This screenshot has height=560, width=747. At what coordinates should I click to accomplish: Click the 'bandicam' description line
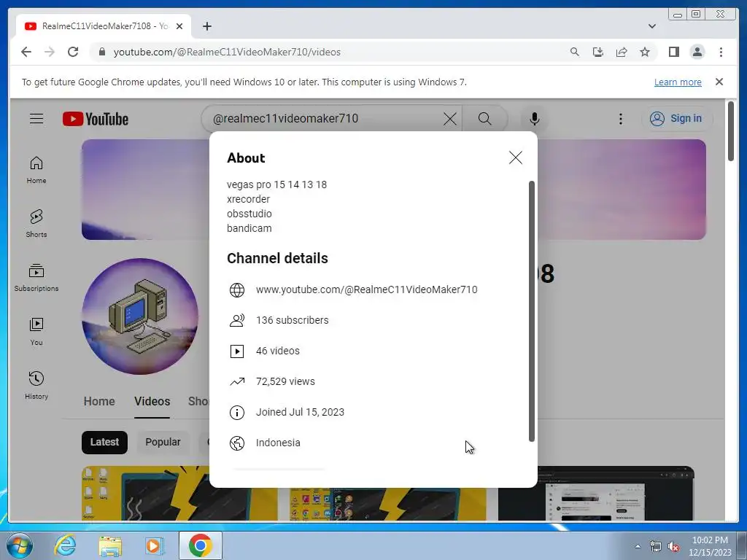(249, 228)
